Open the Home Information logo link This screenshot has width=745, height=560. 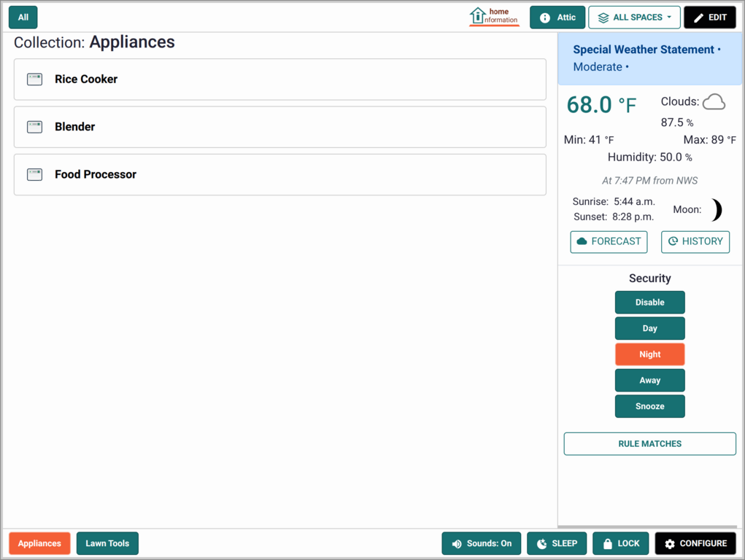point(494,17)
